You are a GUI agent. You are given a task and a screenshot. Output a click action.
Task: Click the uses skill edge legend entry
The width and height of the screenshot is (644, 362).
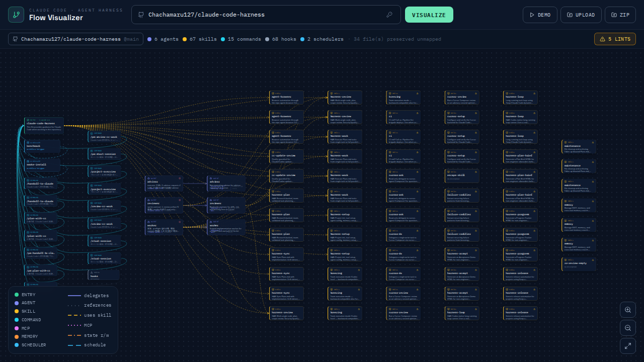tap(89, 315)
